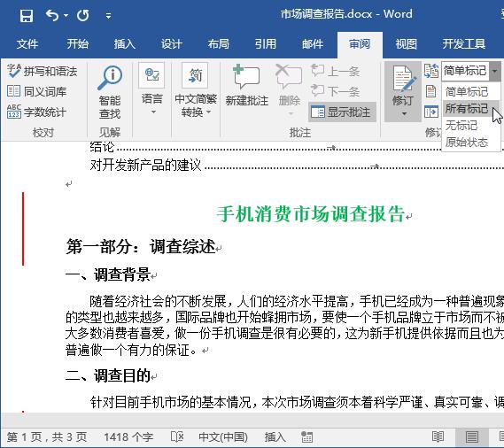Click the page indicator 第 1 页，共 3 页
504x448 pixels.
[x=47, y=437]
